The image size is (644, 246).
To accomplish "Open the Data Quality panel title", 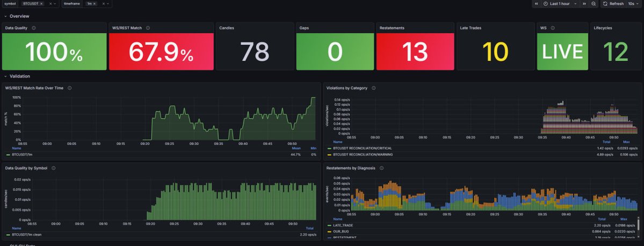I will [17, 28].
